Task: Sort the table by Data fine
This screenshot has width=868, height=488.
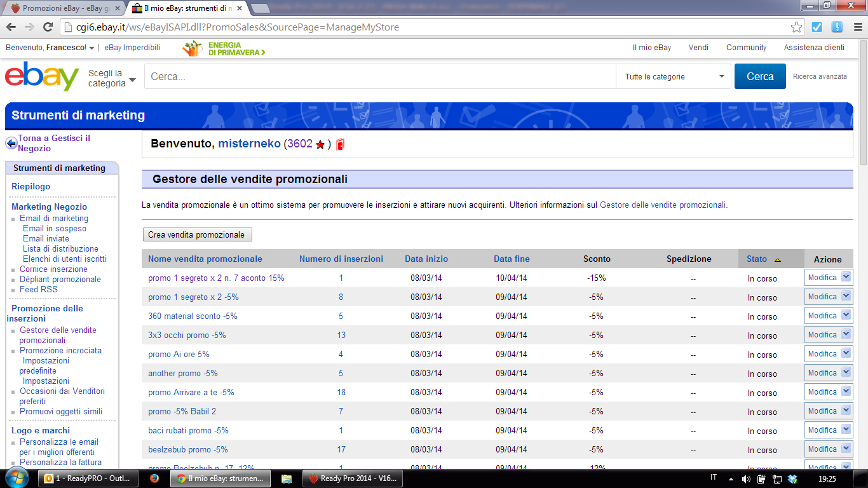Action: [x=512, y=259]
